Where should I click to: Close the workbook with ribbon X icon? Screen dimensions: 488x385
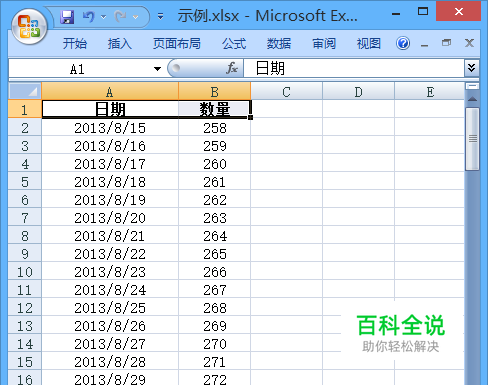pyautogui.click(x=469, y=43)
